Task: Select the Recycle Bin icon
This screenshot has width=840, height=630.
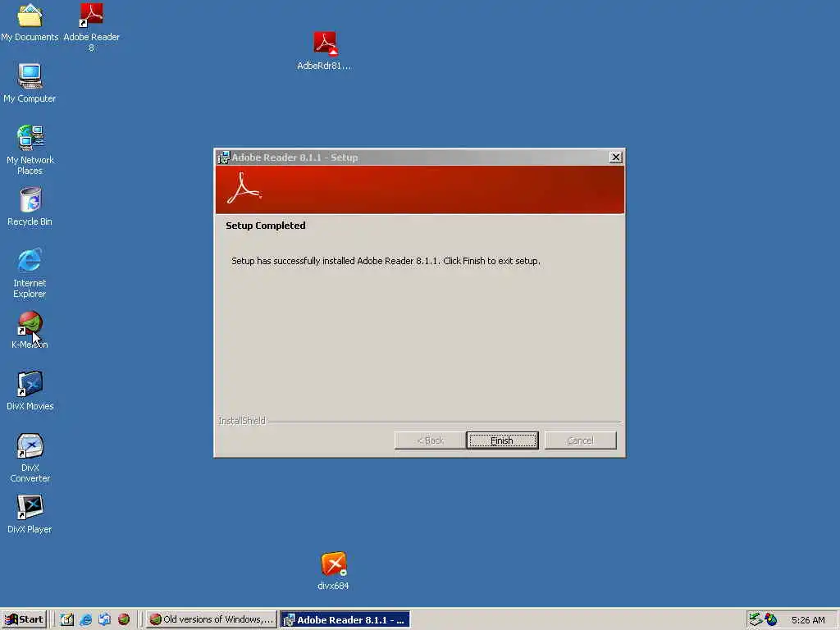Action: pos(30,207)
